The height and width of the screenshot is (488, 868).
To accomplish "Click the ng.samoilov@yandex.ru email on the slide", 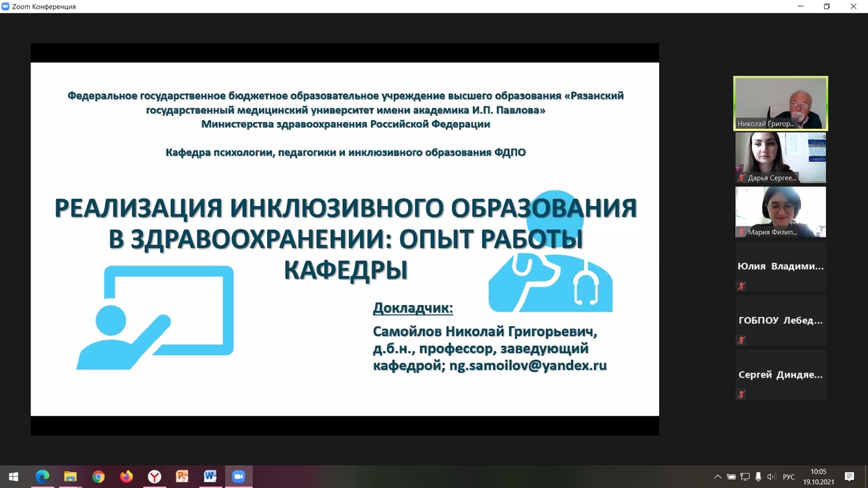I will [x=528, y=365].
